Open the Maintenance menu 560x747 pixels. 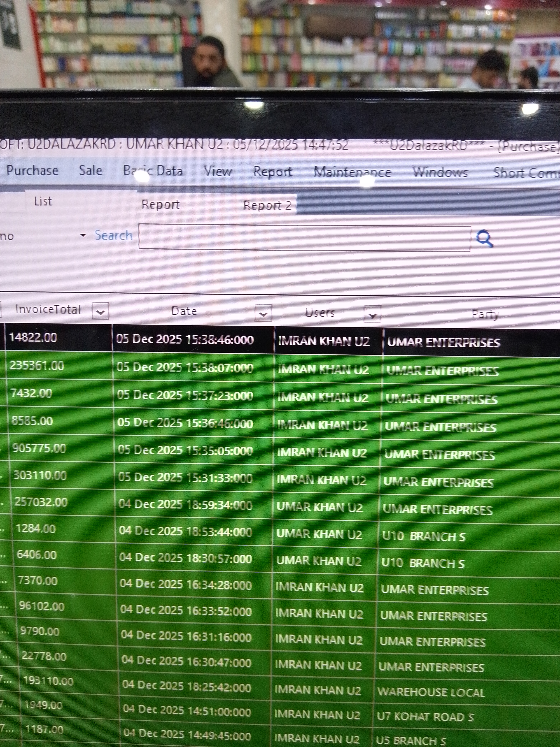(352, 173)
